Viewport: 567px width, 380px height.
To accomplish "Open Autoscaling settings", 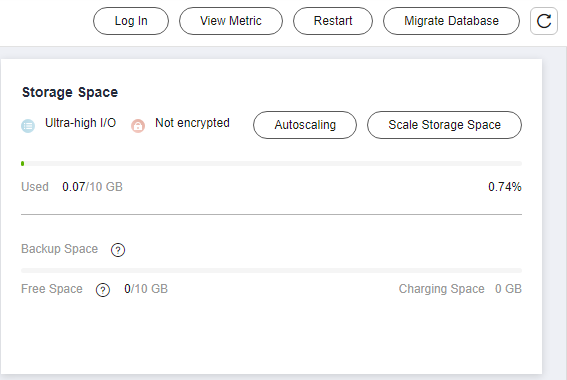I will tap(305, 125).
